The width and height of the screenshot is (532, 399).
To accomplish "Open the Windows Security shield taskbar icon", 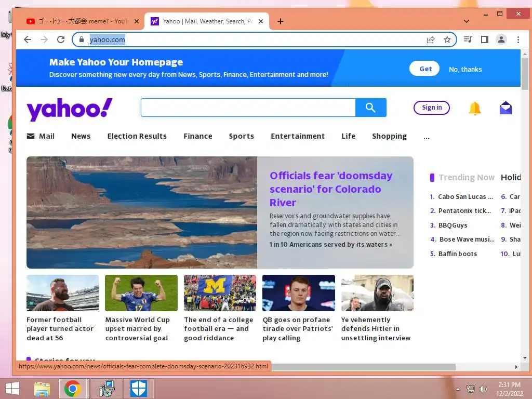I will coord(139,389).
